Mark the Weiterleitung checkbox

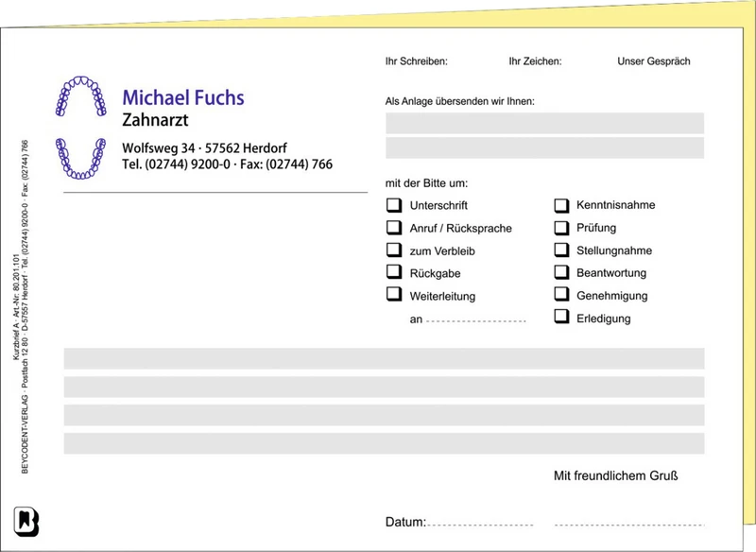tap(394, 295)
